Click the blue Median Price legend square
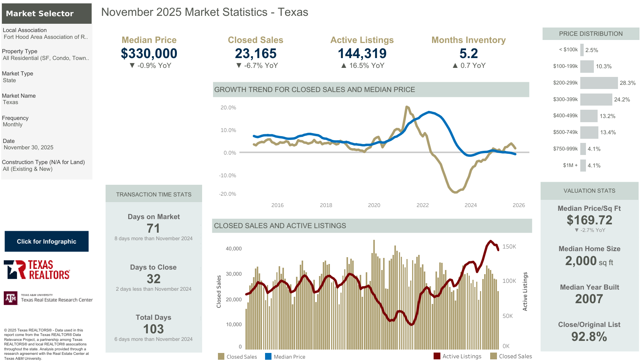644x362 pixels. [x=268, y=356]
